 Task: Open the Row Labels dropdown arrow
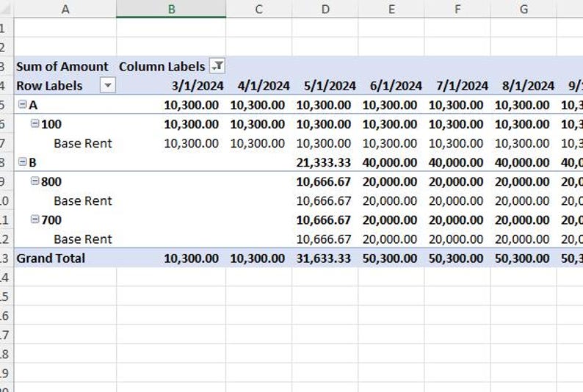coord(108,85)
